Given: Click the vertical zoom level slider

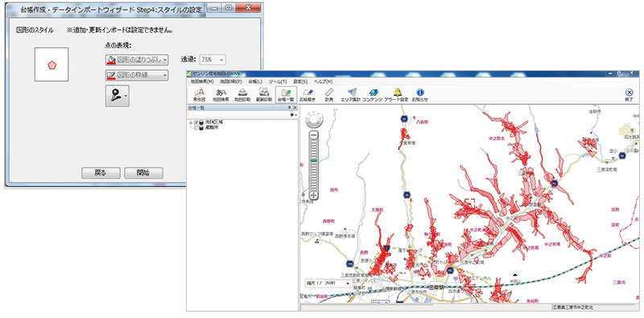Looking at the screenshot, I should 314,165.
